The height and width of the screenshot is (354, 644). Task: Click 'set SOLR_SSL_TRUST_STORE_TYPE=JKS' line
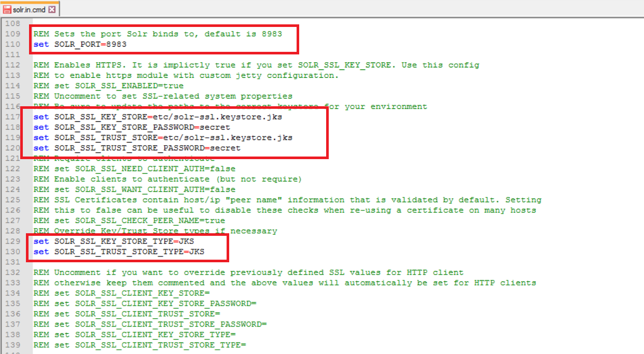[119, 251]
